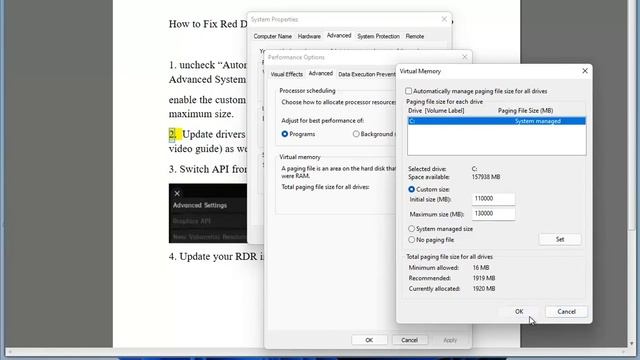Click the 157938 MB space available value
Screen dimensions: 640x360
coord(486,177)
